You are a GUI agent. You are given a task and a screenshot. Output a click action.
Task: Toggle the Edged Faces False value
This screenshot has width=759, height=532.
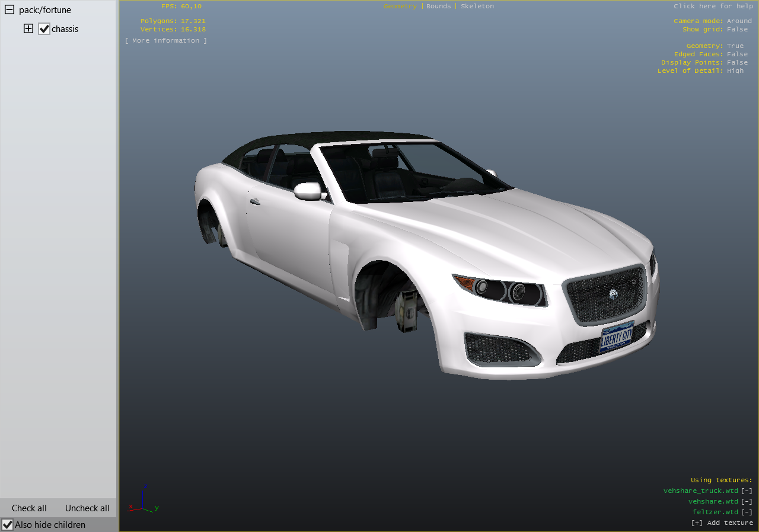coord(738,54)
